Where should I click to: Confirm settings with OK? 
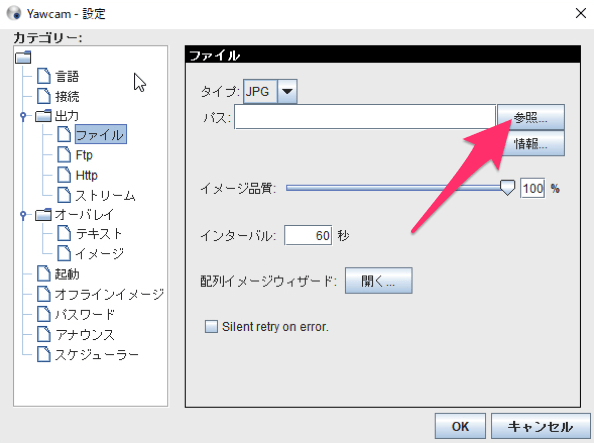pos(460,426)
